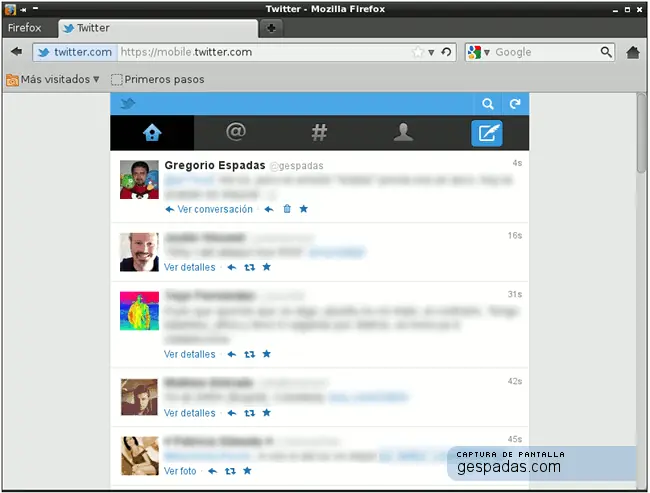Retweet the 16s tweet
650x493 pixels.
250,267
